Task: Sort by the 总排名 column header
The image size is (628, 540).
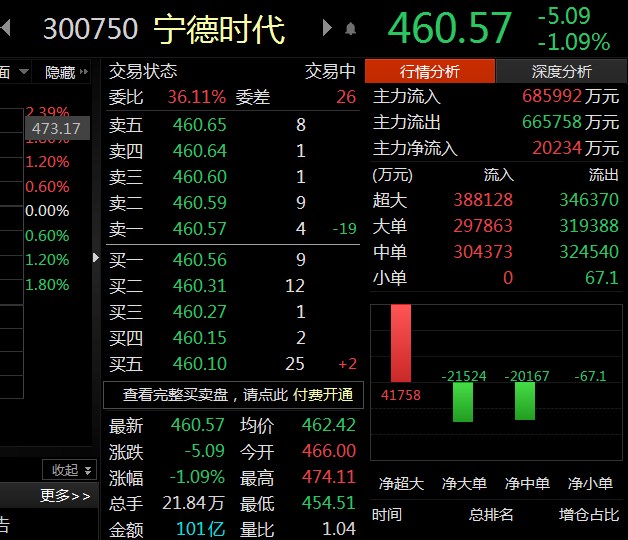Action: [x=490, y=515]
